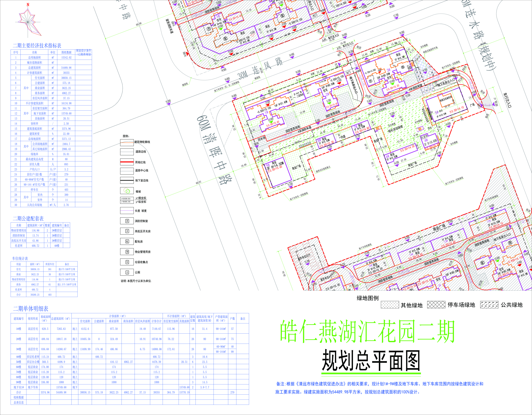Click the 二期主要经济技术指标表 table title

click(37, 46)
